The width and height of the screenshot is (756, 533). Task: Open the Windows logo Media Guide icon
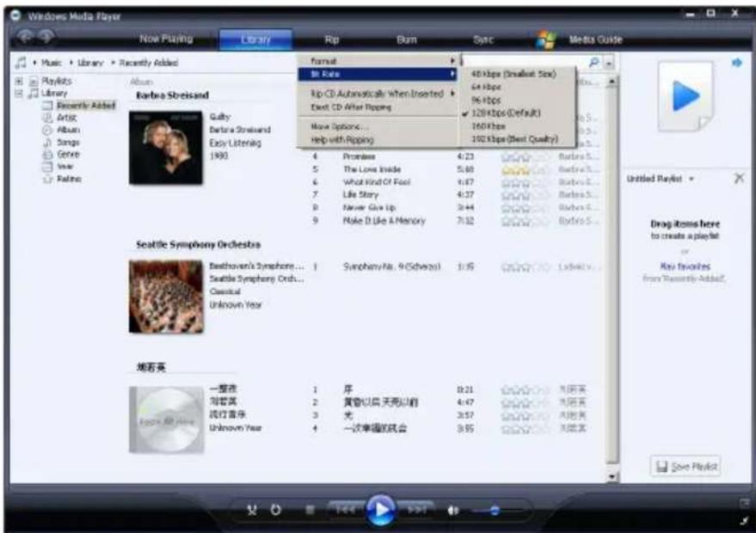coord(546,40)
